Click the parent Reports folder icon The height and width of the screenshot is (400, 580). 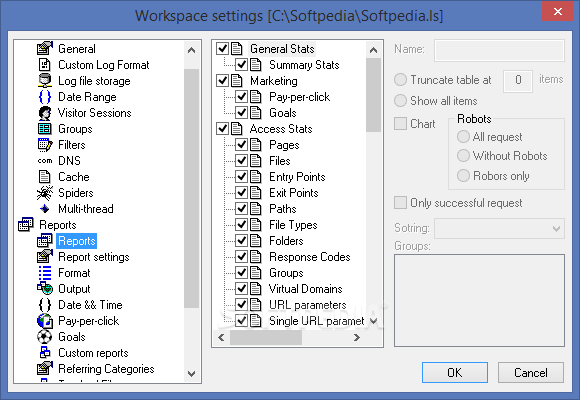click(26, 225)
